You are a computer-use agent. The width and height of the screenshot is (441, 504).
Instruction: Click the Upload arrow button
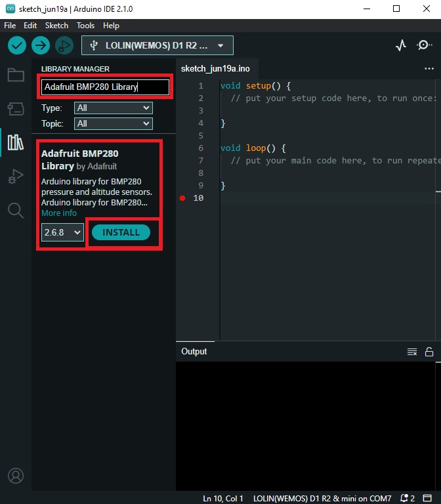[x=41, y=45]
